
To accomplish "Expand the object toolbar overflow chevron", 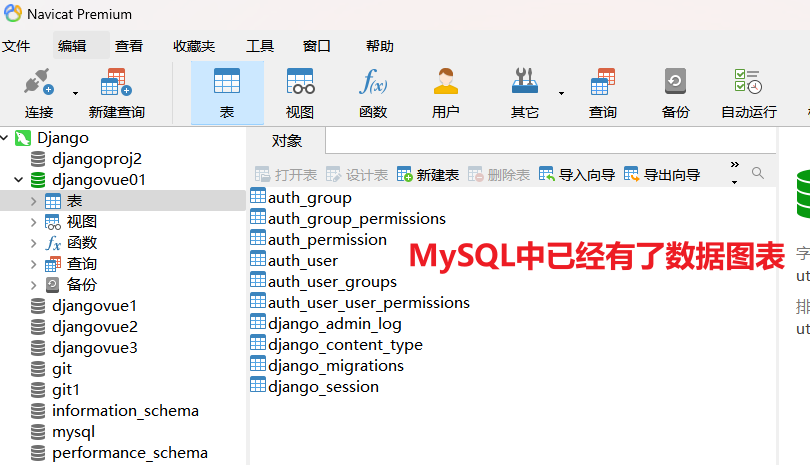I will point(735,165).
